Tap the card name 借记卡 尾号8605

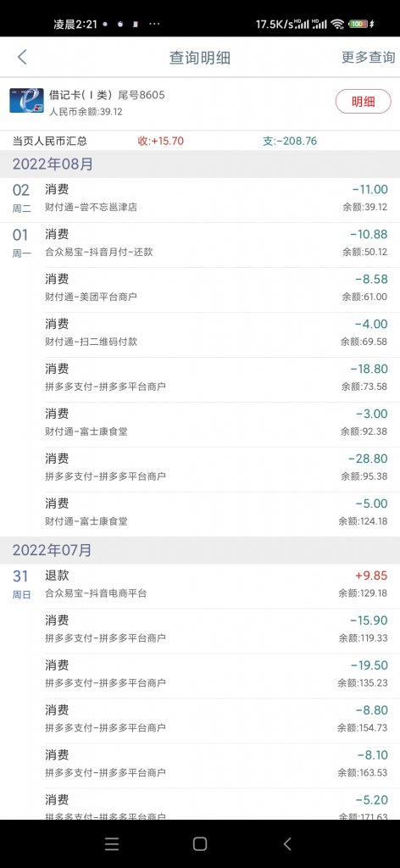(107, 95)
